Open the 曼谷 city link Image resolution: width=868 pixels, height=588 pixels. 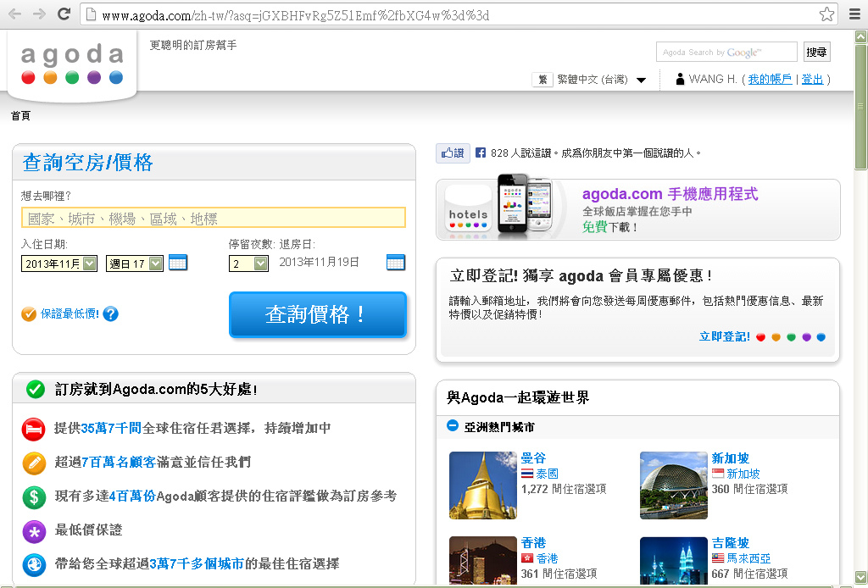pos(534,458)
